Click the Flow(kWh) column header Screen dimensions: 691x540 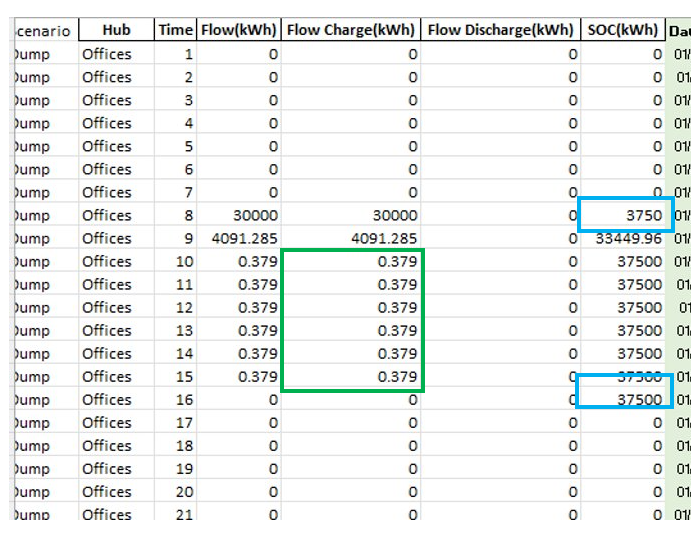coord(238,30)
